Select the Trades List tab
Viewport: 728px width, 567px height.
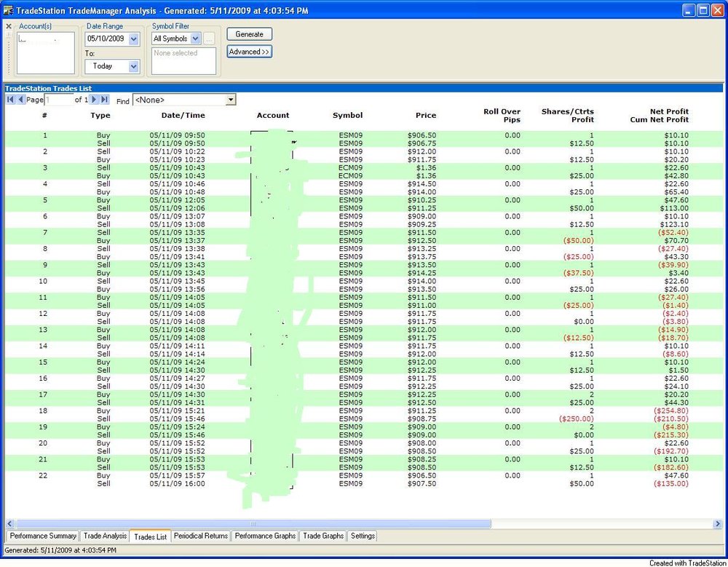coord(151,536)
